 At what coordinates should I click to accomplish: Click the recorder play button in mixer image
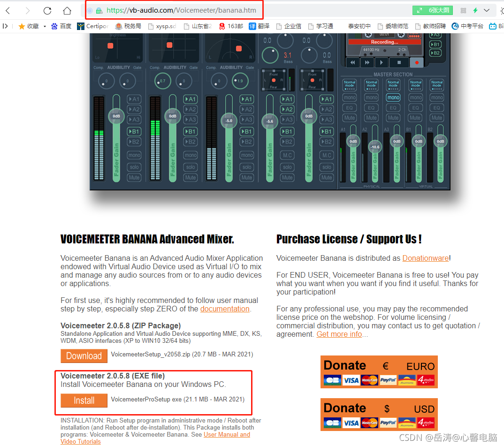382,62
